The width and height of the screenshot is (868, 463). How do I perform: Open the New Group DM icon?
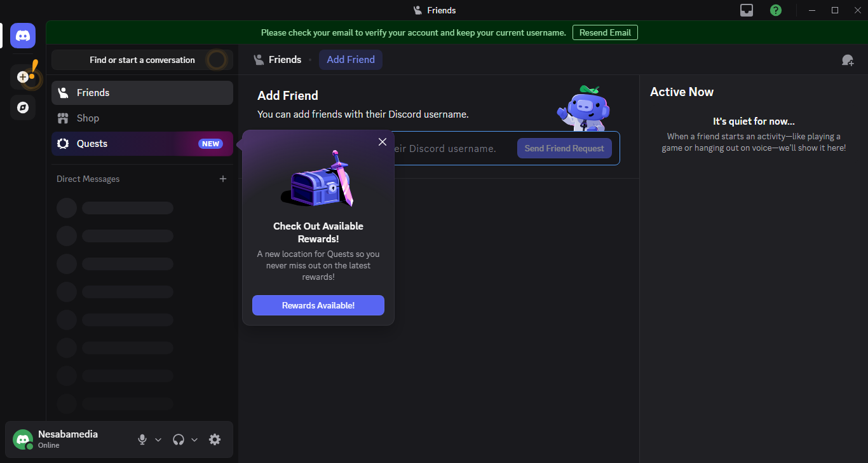click(x=848, y=60)
